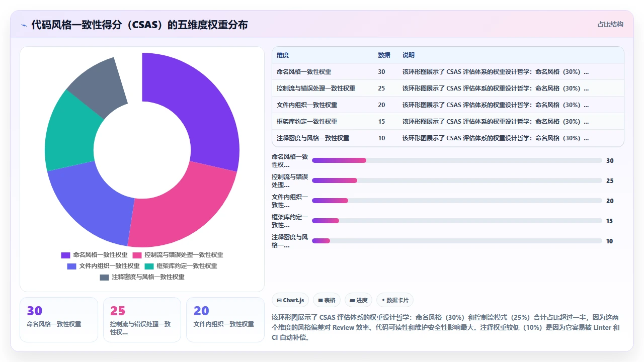This screenshot has height=362, width=644.
Task: Click the progress bar for 控制流与错误处理
Action: coord(457,180)
